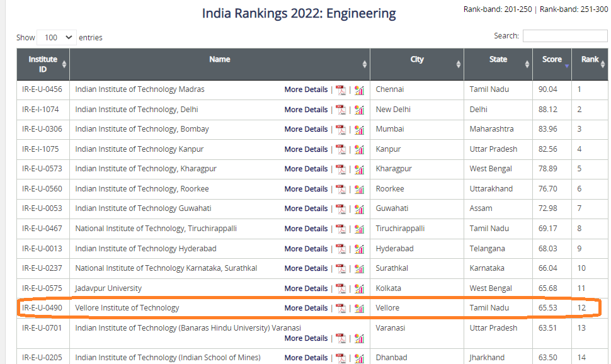The width and height of the screenshot is (611, 364).
Task: Open PDF icon for IIT Kanpur row
Action: pyautogui.click(x=341, y=150)
